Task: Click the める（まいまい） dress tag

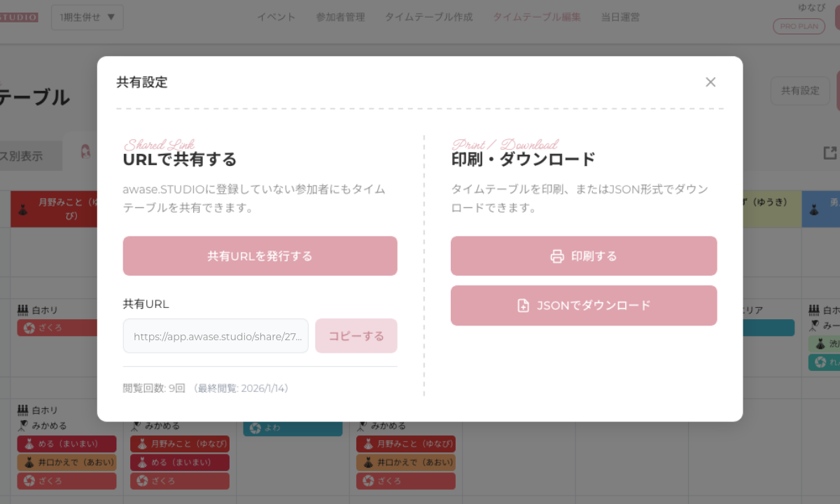Action: pos(66,444)
